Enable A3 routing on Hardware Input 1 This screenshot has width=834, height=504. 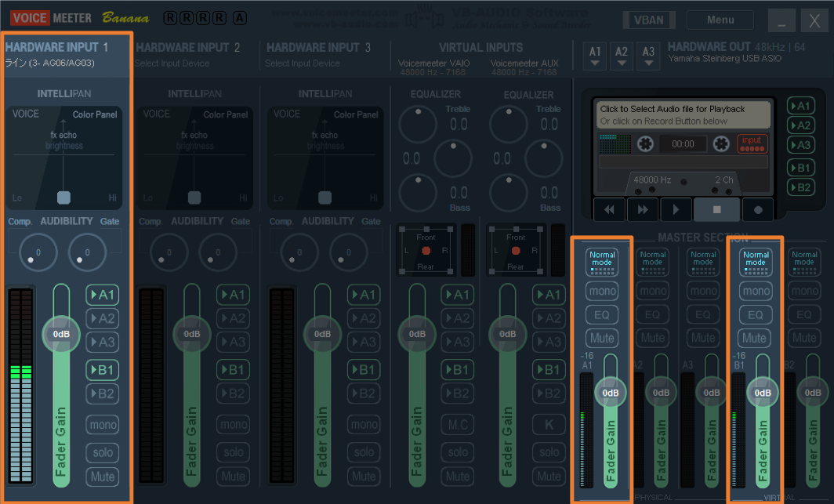click(103, 342)
